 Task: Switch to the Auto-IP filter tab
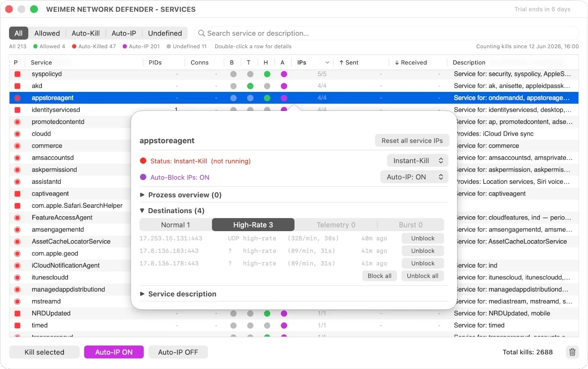point(124,33)
